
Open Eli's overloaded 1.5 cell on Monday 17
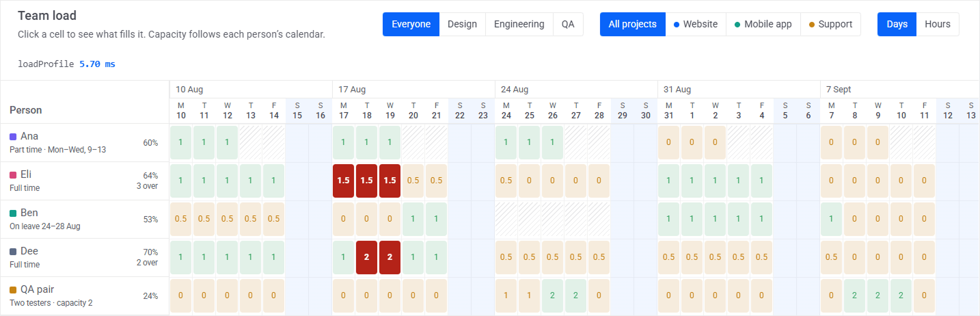(344, 181)
